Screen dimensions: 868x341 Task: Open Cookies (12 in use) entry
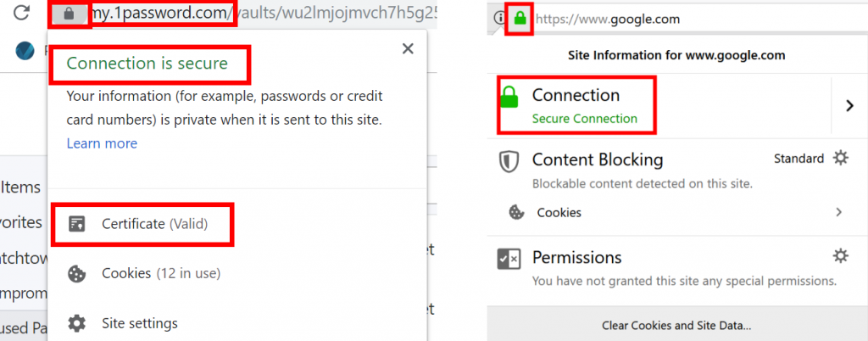[161, 273]
